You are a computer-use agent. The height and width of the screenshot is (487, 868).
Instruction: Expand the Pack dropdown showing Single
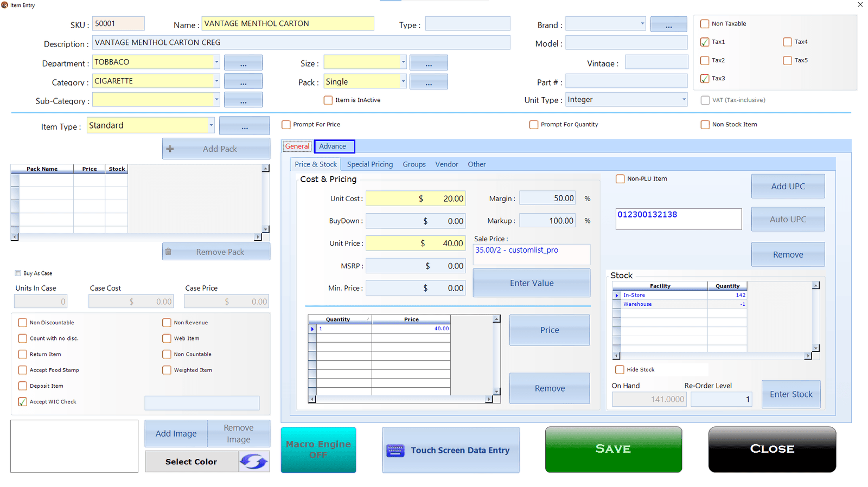tap(403, 81)
